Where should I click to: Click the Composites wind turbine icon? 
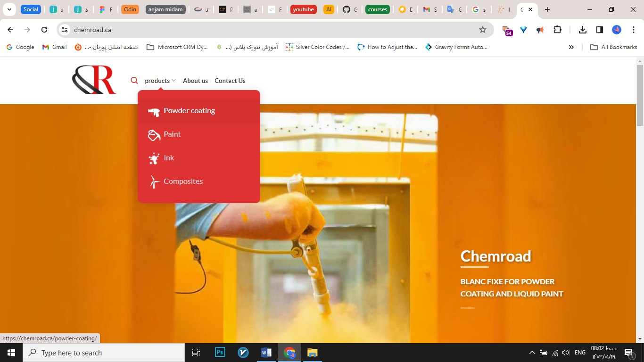coord(154,182)
